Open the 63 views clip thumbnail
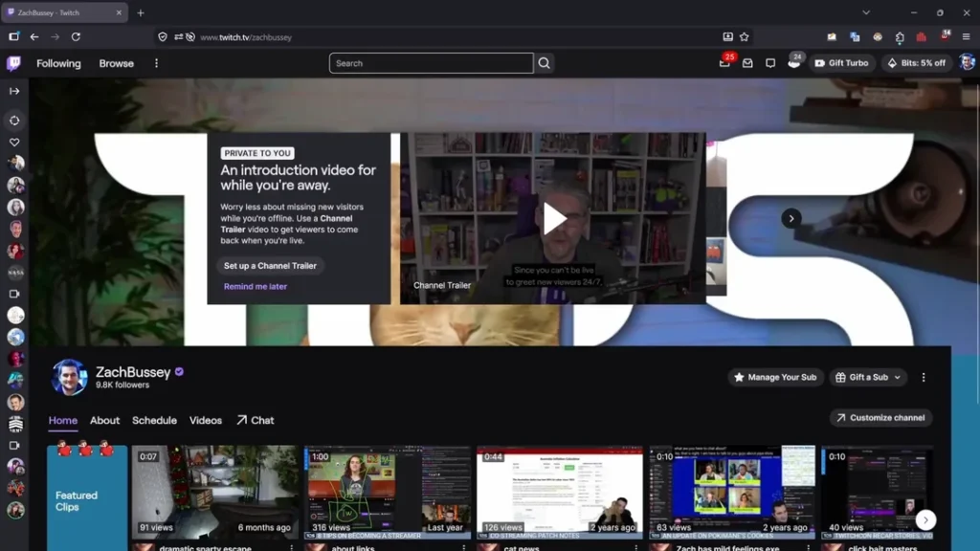Viewport: 980px width, 551px height. tap(732, 493)
